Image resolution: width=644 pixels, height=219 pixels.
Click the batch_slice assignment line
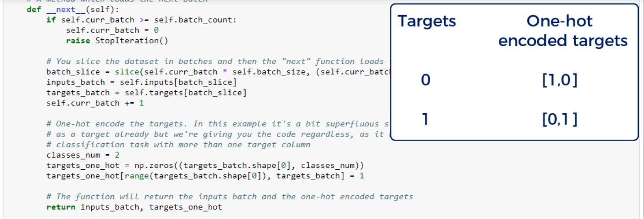click(x=216, y=72)
